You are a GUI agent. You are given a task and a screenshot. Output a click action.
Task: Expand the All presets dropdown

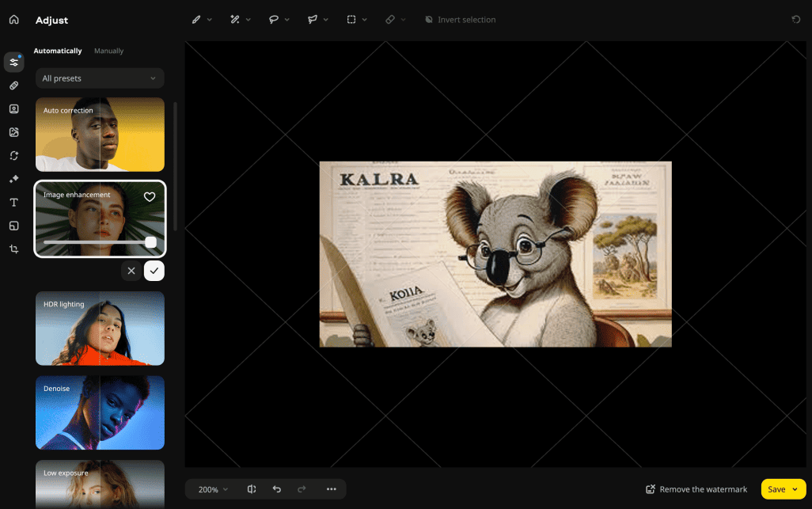[100, 78]
